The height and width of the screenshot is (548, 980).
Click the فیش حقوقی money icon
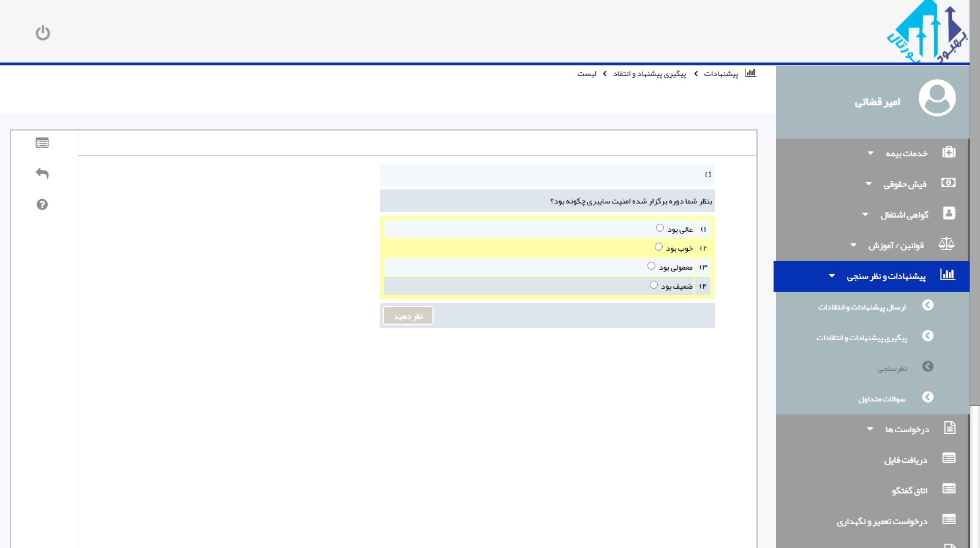pos(948,183)
